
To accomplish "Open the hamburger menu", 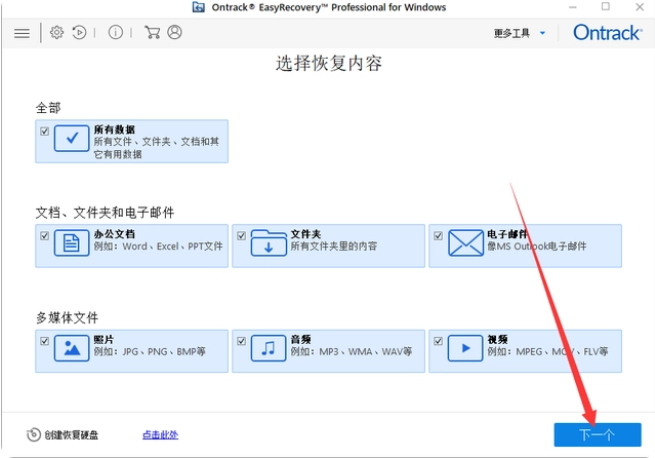I will [22, 32].
